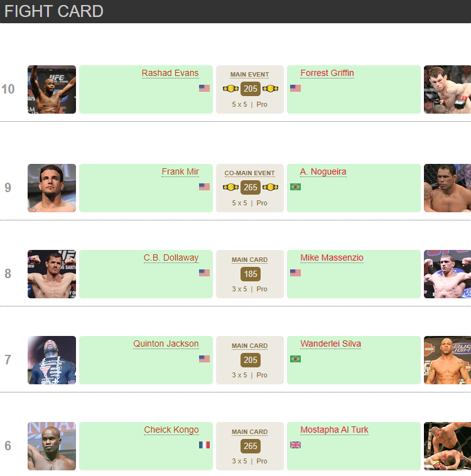Click the USA flag under Rashad Evans
This screenshot has height=476, width=471.
click(x=204, y=88)
